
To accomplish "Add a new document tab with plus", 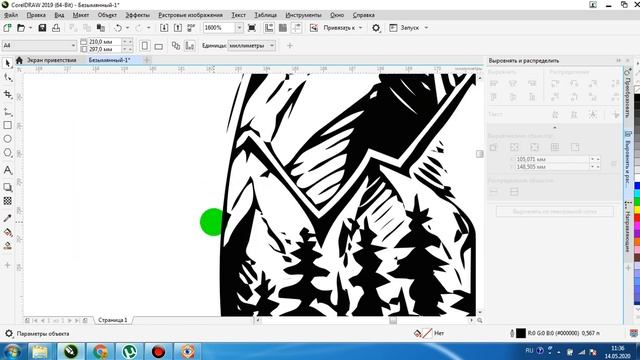I will (147, 60).
